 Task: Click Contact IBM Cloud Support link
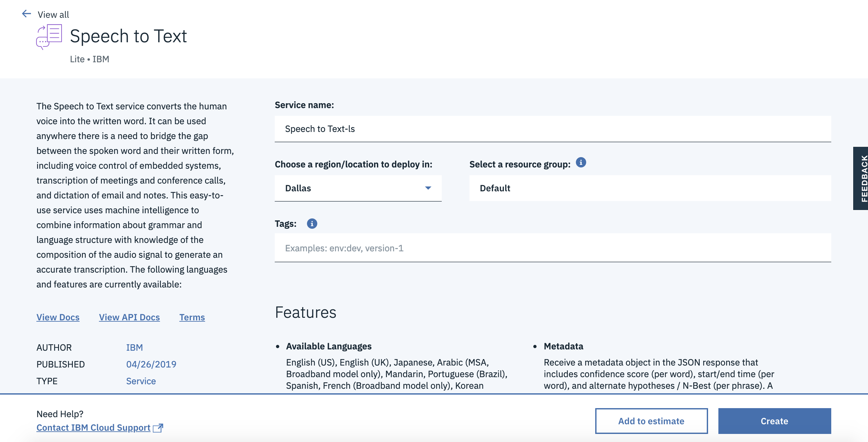(x=93, y=427)
